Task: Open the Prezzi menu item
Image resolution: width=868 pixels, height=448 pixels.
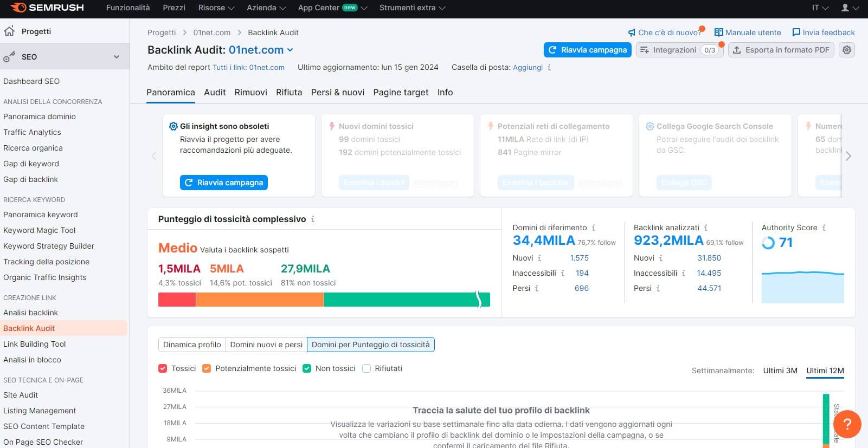Action: (174, 8)
